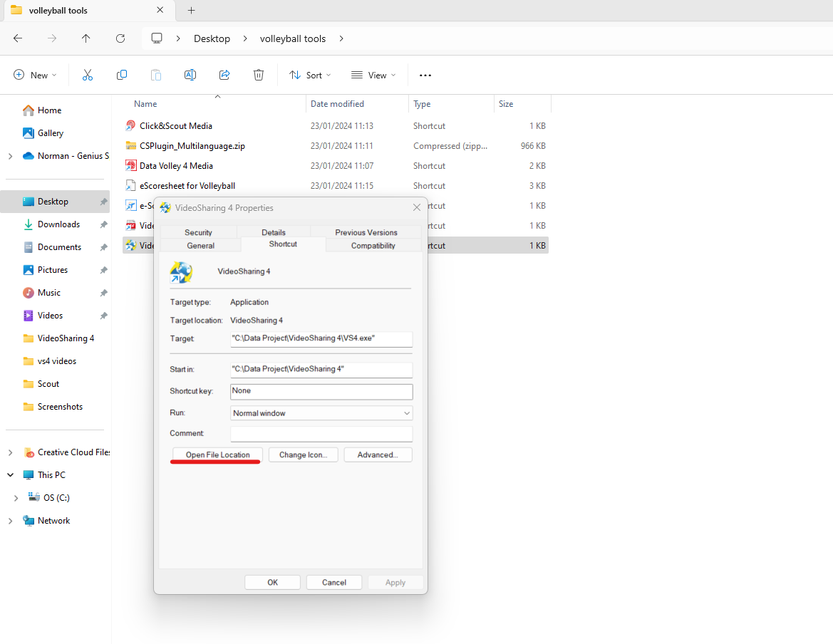This screenshot has height=644, width=833.
Task: Click the Cut scissors icon in toolbar
Action: 88,76
